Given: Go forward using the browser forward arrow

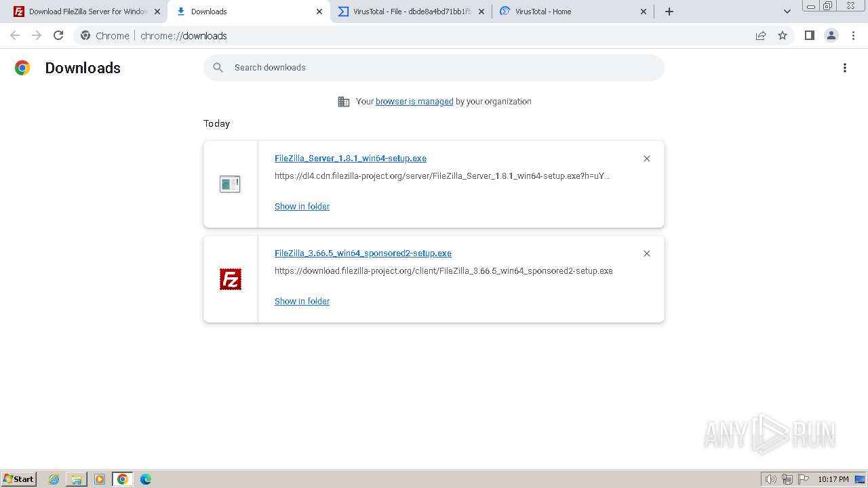Looking at the screenshot, I should 37,35.
